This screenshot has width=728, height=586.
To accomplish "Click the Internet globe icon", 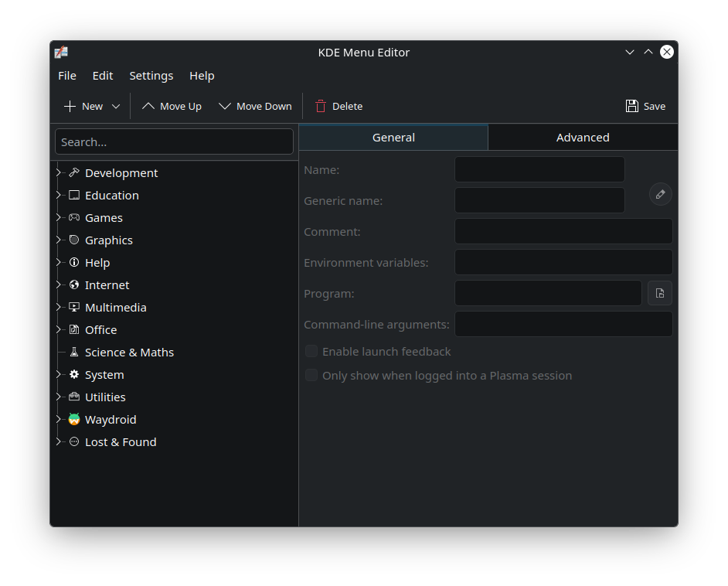I will [74, 284].
